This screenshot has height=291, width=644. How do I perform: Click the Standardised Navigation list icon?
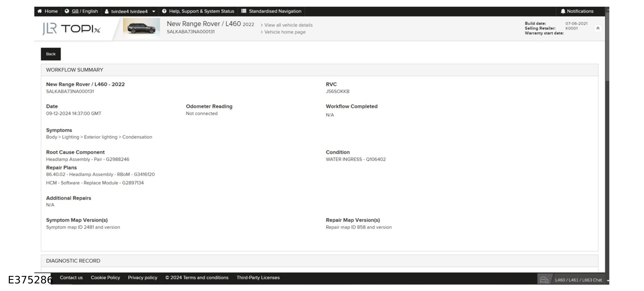(244, 11)
